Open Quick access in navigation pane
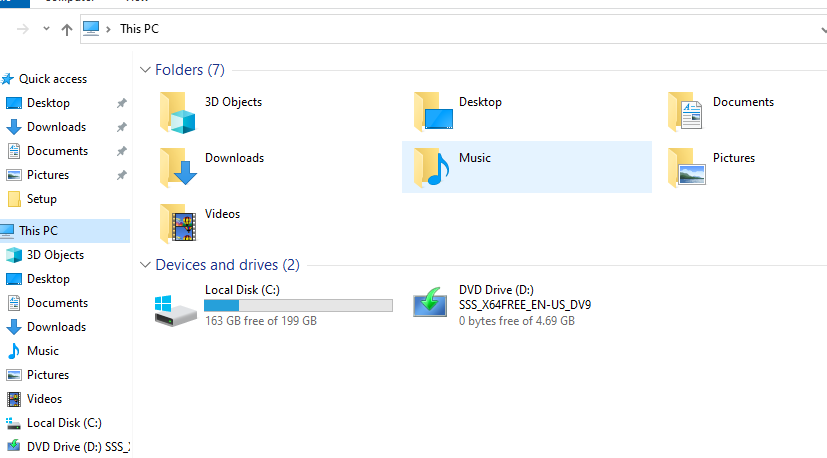Viewport: 827px width, 458px height. [x=52, y=79]
